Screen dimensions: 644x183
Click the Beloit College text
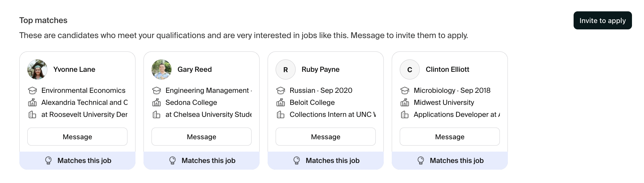click(x=312, y=103)
